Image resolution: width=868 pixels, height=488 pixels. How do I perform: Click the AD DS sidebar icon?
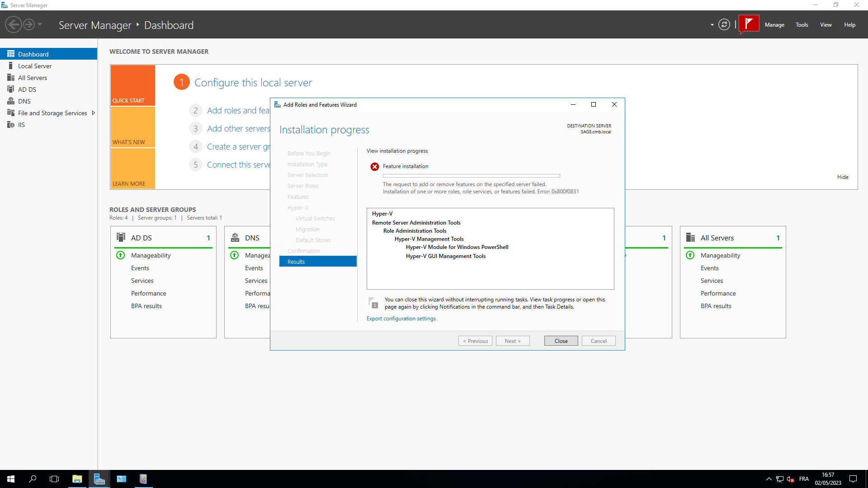(11, 89)
